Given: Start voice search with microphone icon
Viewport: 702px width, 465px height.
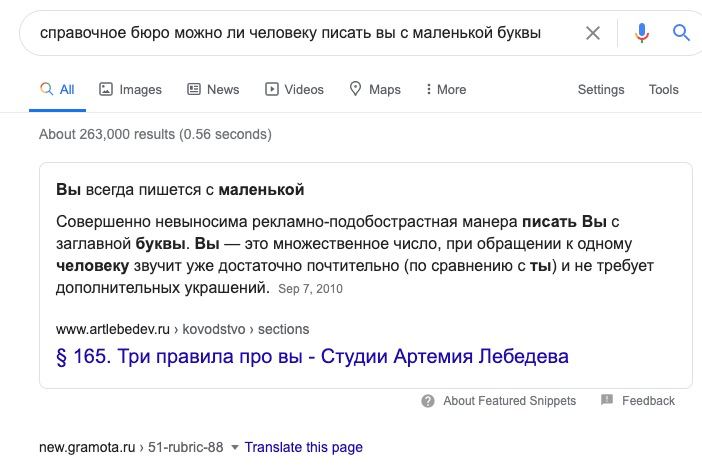Looking at the screenshot, I should [642, 33].
